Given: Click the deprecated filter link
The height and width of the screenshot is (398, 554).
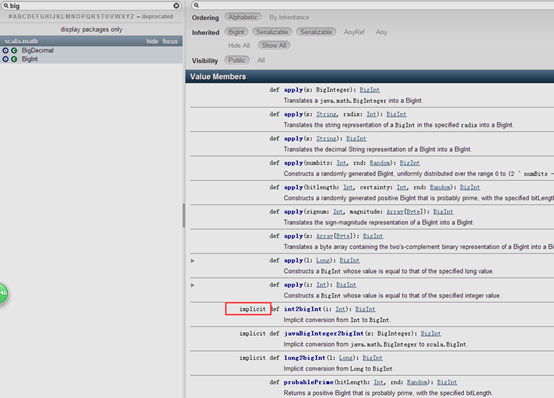Looking at the screenshot, I should pos(157,17).
